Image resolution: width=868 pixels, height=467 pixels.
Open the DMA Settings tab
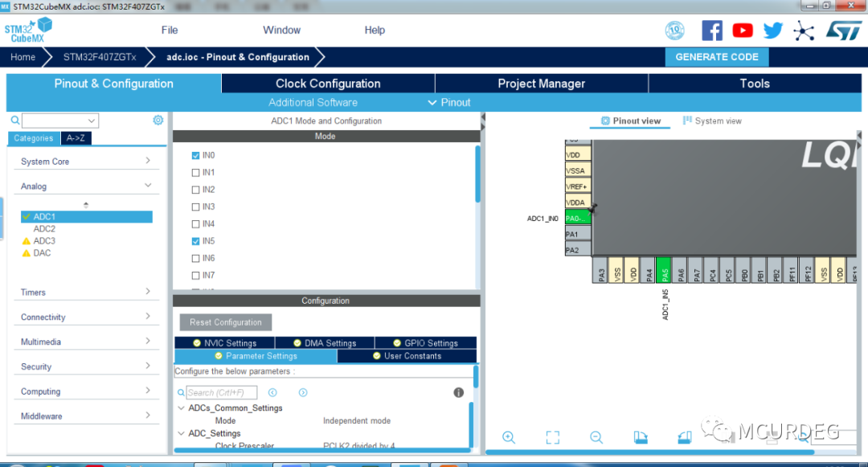(325, 343)
